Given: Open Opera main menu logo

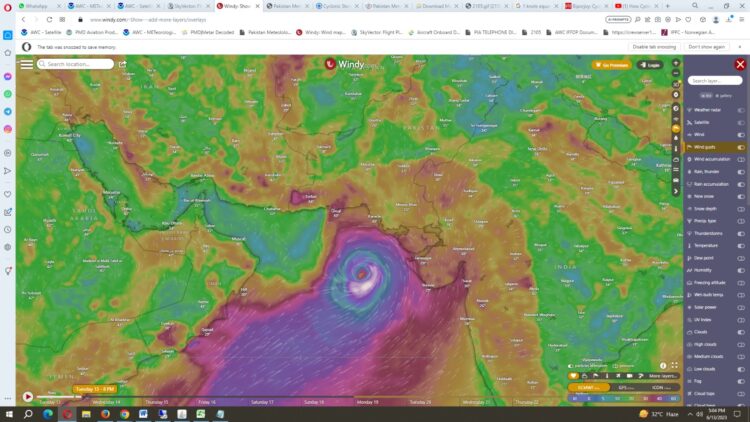Looking at the screenshot, I should 7,7.
